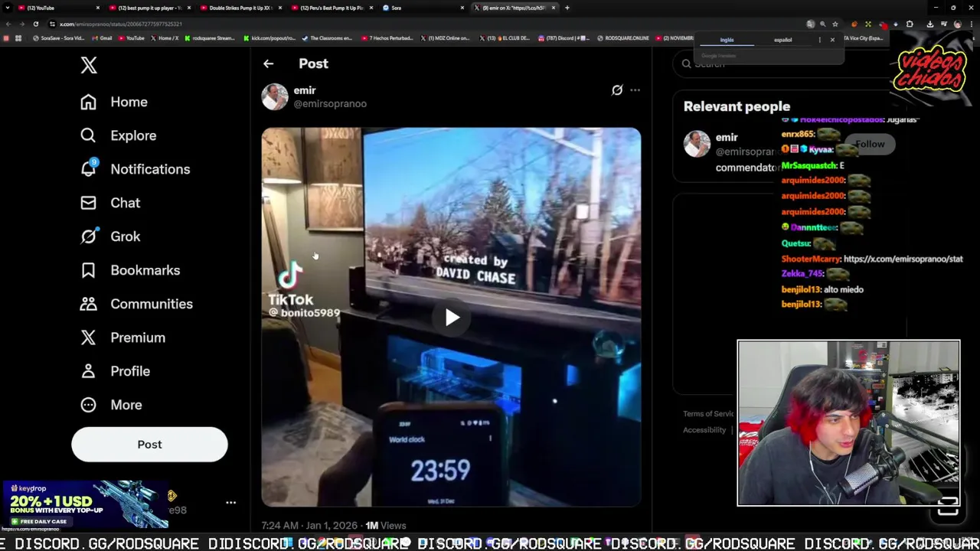Click the browser back arrow
Screen dimensions: 980x551
(8, 24)
